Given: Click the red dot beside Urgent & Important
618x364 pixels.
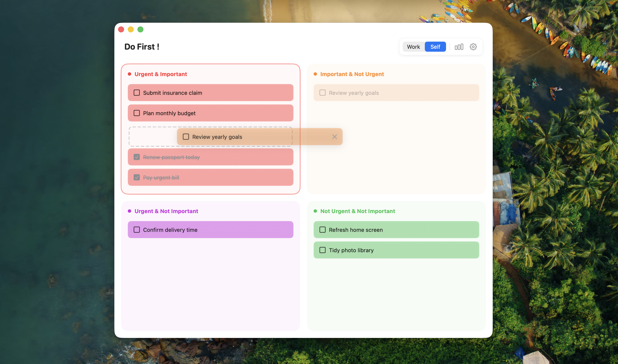Looking at the screenshot, I should click(130, 74).
